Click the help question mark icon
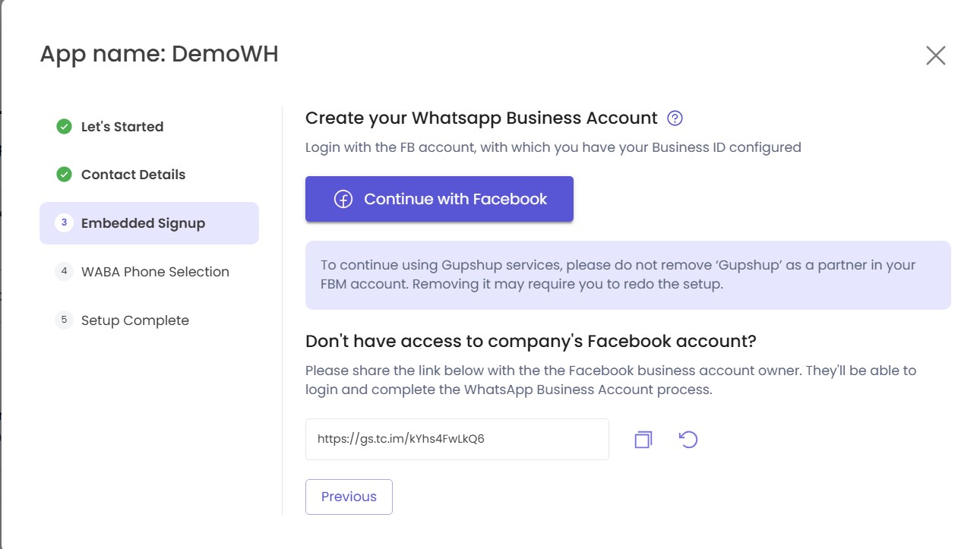 coord(675,118)
